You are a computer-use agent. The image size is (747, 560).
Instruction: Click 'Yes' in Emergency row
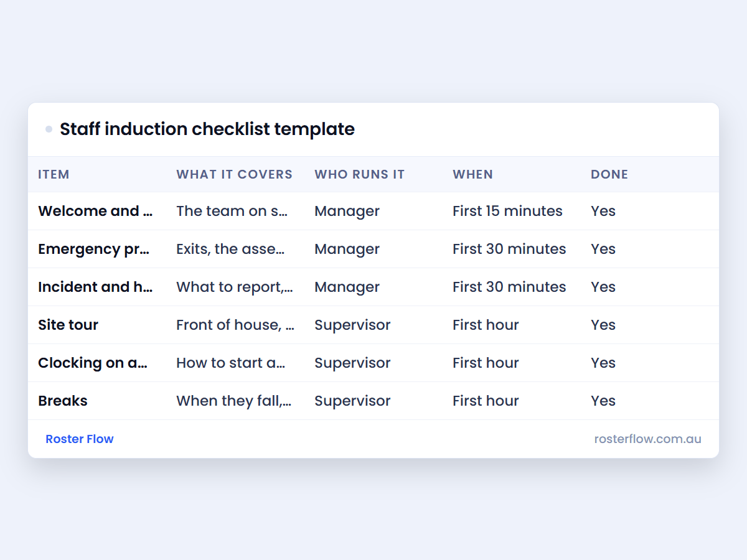tap(603, 249)
